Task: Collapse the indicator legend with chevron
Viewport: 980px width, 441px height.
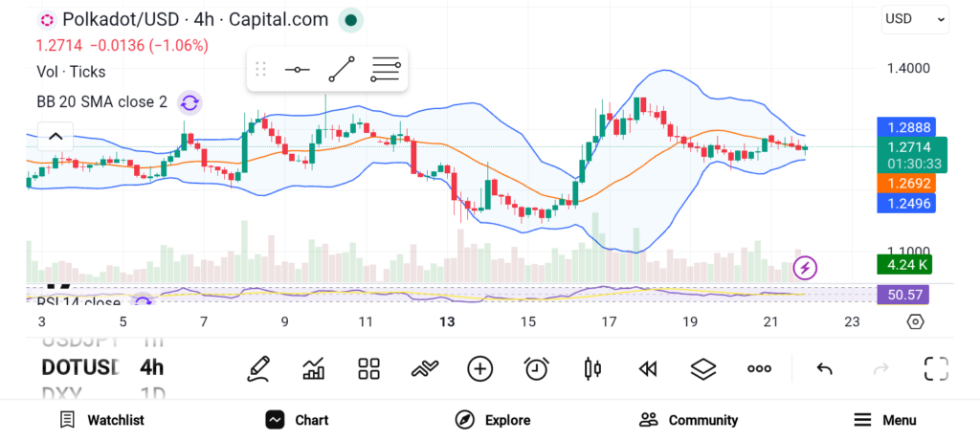Action: click(56, 136)
